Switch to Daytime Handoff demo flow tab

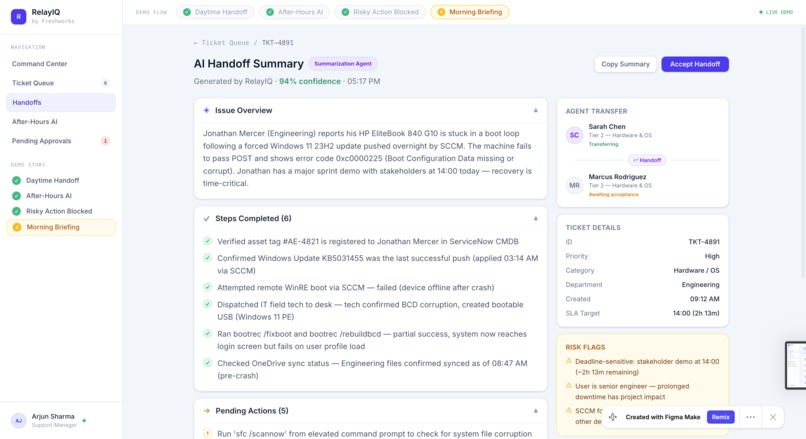click(x=215, y=12)
